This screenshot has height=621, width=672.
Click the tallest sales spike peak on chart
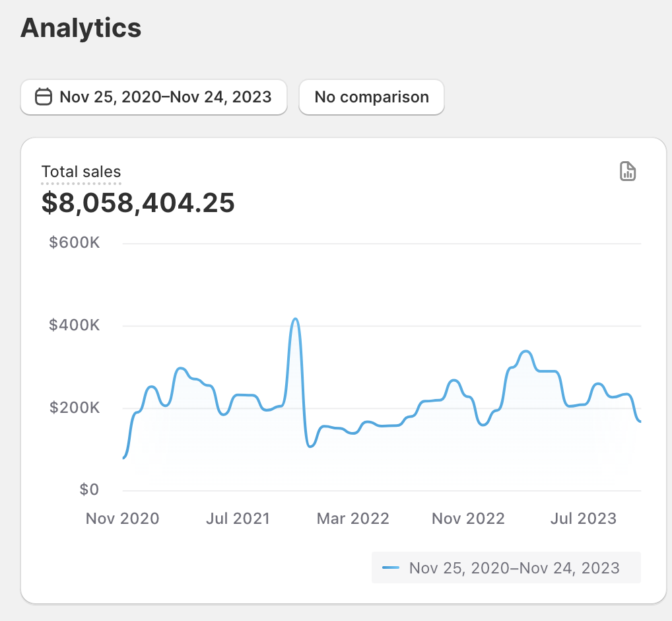click(x=295, y=319)
